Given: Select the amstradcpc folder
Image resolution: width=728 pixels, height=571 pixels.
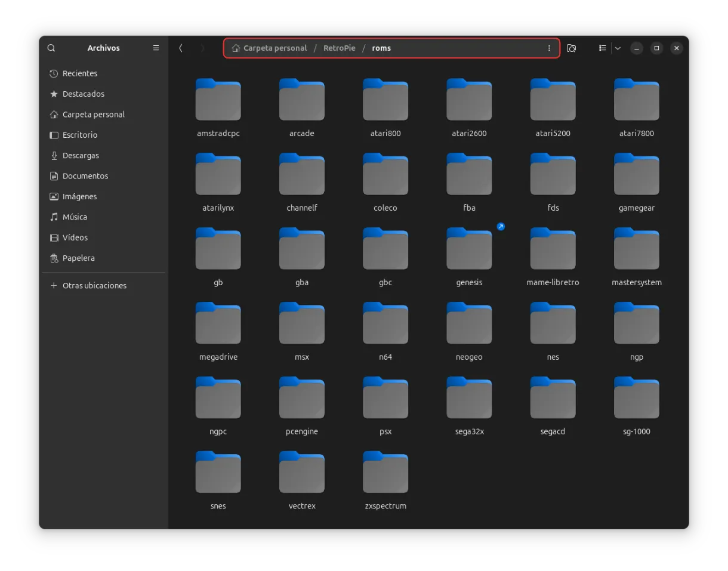Looking at the screenshot, I should pyautogui.click(x=218, y=100).
